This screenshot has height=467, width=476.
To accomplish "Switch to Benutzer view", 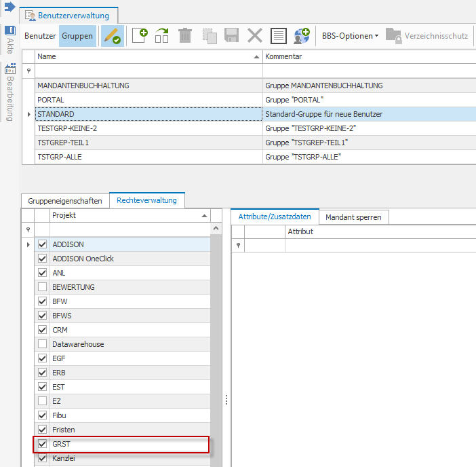I will (40, 36).
